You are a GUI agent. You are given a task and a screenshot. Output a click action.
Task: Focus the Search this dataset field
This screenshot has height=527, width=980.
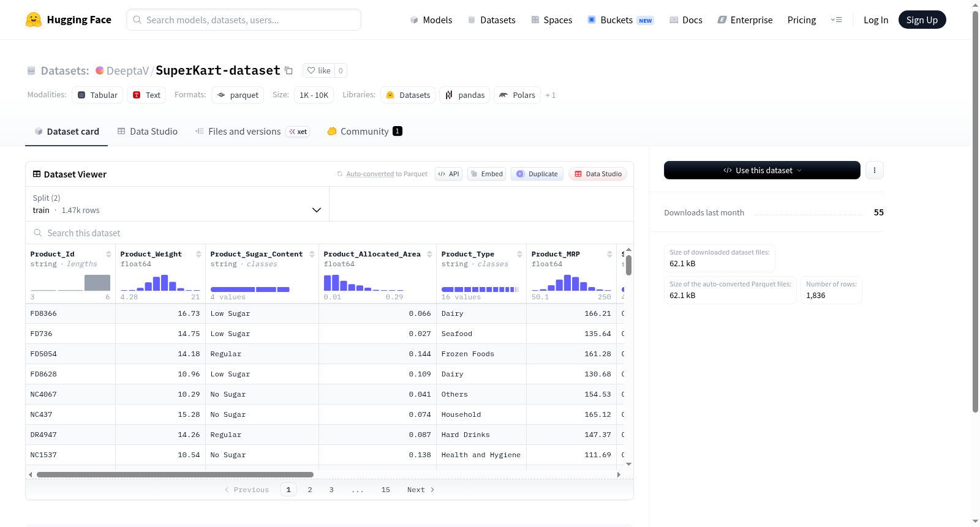click(x=330, y=233)
